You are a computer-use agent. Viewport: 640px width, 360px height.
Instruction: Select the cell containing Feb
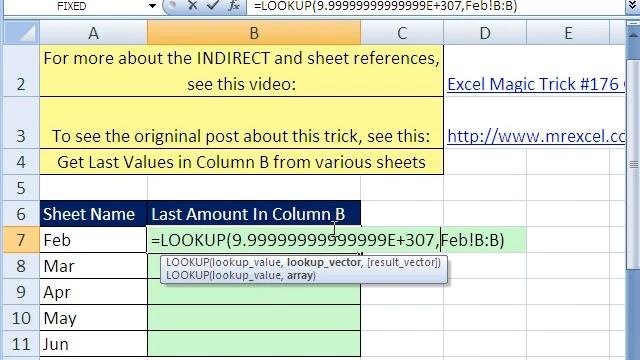click(93, 240)
